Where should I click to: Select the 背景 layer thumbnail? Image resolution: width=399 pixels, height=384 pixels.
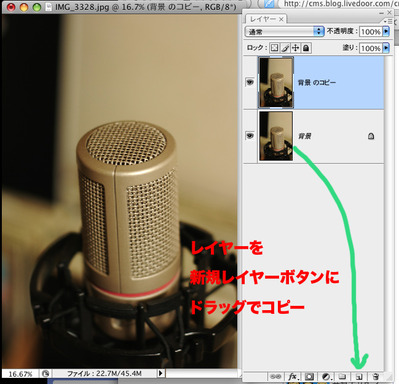pyautogui.click(x=276, y=136)
